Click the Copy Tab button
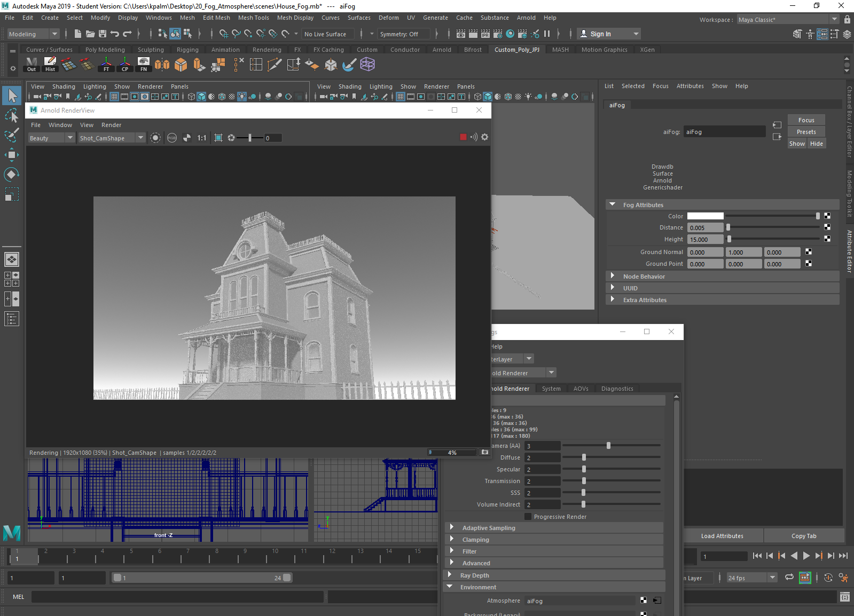This screenshot has height=616, width=854. [x=804, y=536]
